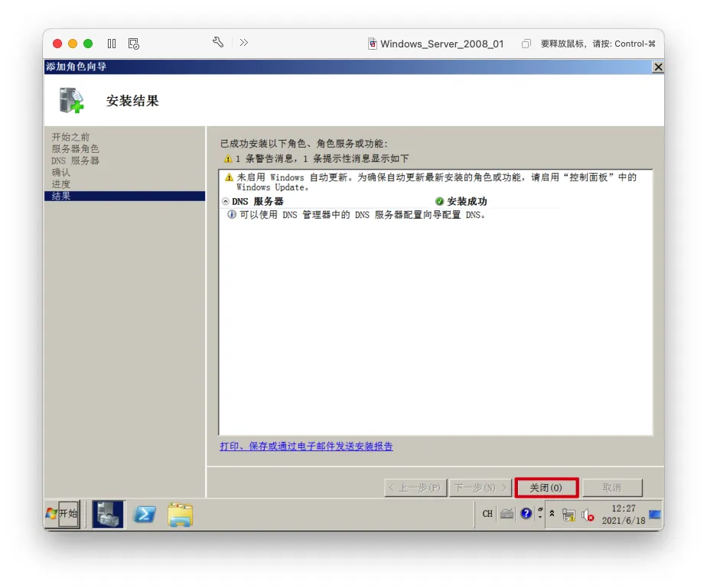Click the green 安装成功 check icon
707x588 pixels.
pos(440,201)
